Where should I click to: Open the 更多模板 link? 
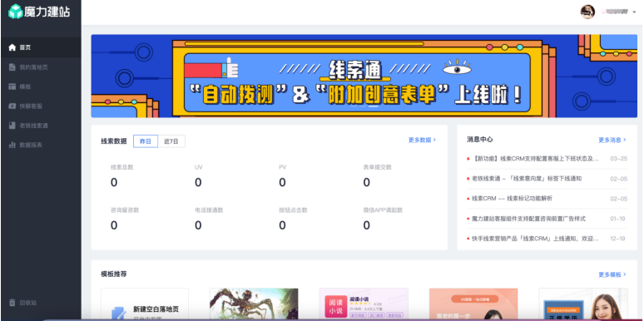pos(612,274)
